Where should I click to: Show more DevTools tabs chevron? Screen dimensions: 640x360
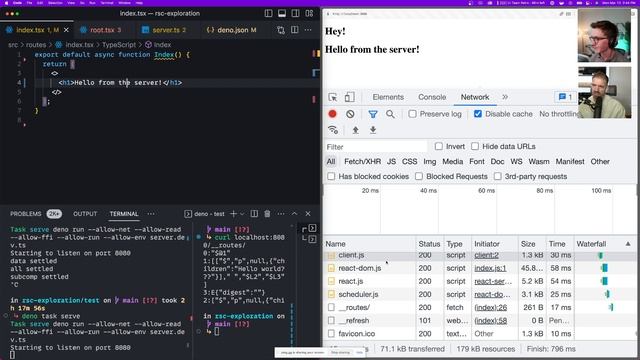[x=505, y=97]
